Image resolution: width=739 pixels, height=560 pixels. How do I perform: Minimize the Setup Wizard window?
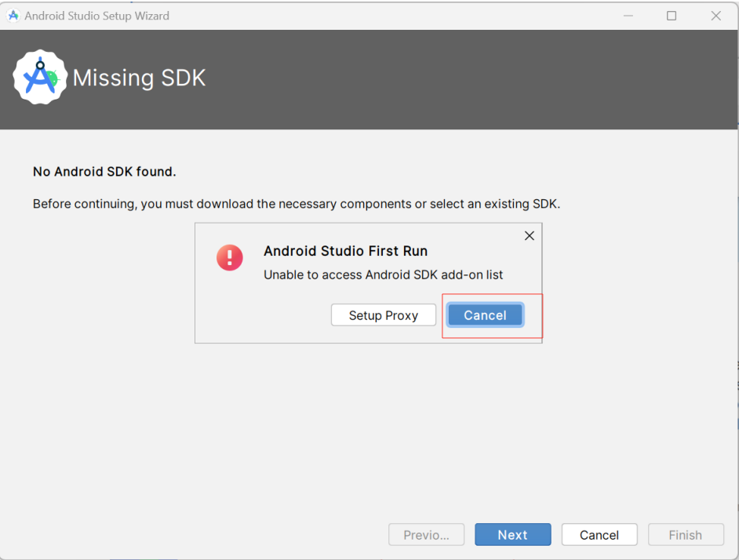628,16
